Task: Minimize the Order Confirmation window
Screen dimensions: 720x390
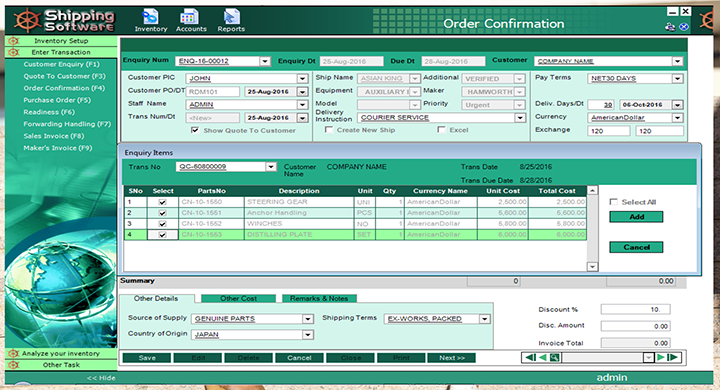Action: click(673, 11)
